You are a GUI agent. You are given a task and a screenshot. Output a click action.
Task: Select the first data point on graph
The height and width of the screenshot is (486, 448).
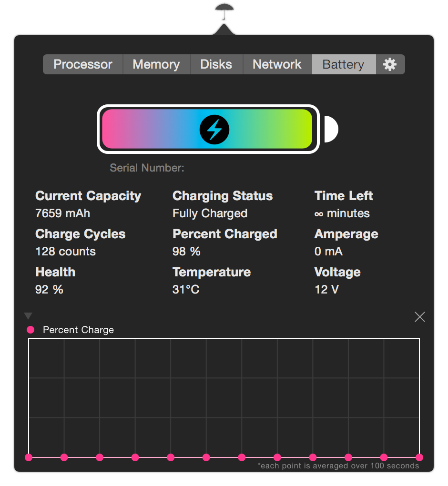29,457
